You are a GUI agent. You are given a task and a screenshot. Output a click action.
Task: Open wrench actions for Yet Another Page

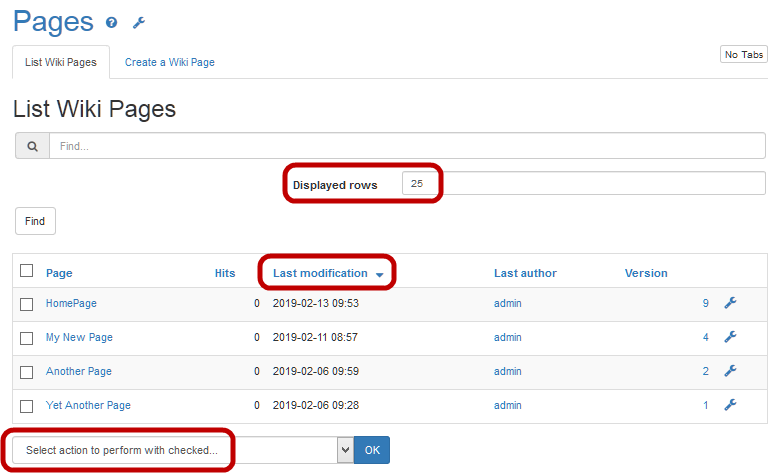[730, 405]
